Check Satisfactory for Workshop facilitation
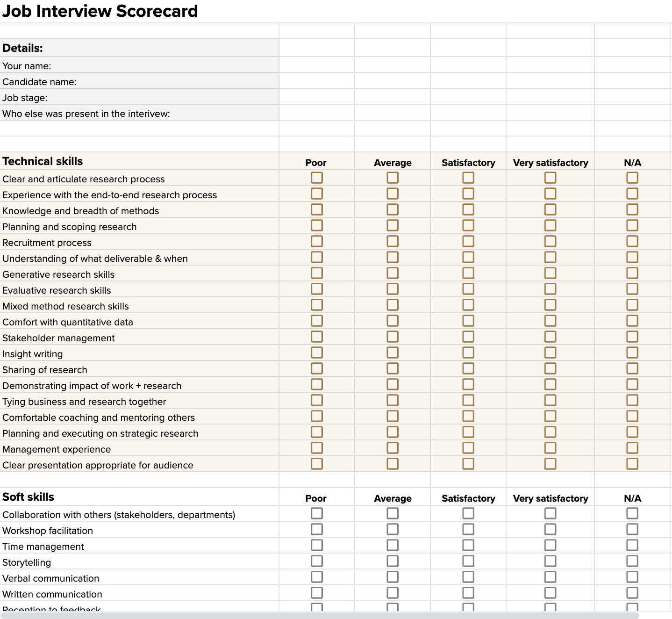 pyautogui.click(x=468, y=529)
